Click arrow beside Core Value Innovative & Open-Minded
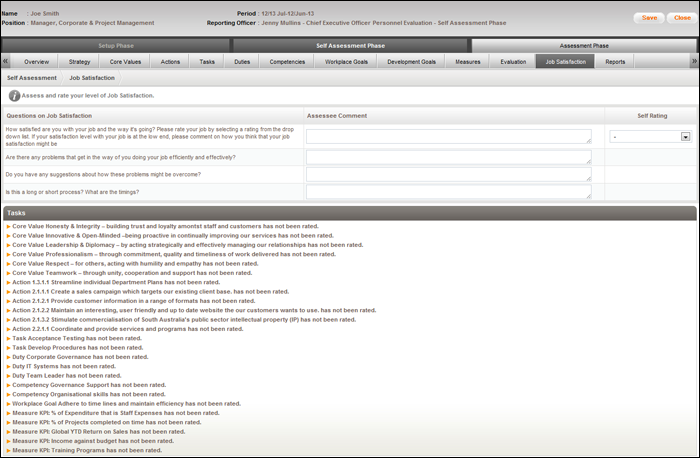This screenshot has width=700, height=458. click(x=8, y=236)
